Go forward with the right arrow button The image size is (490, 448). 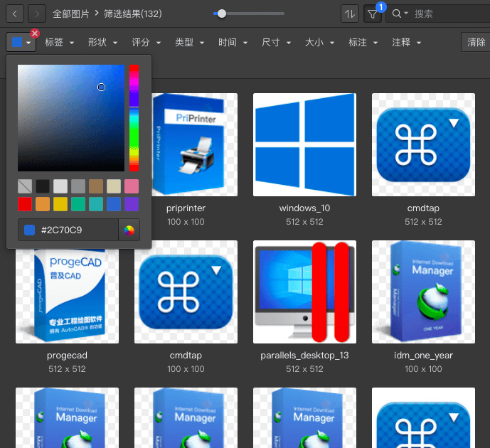tap(37, 14)
